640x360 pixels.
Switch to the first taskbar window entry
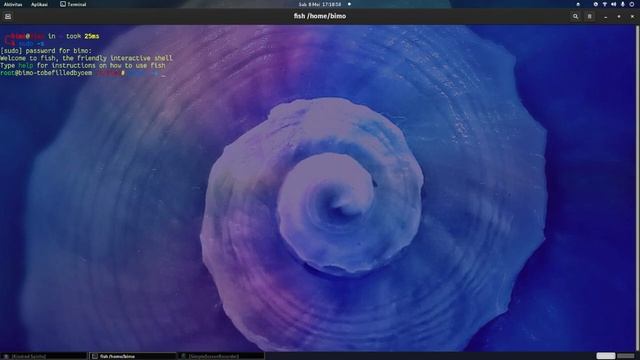(x=44, y=356)
